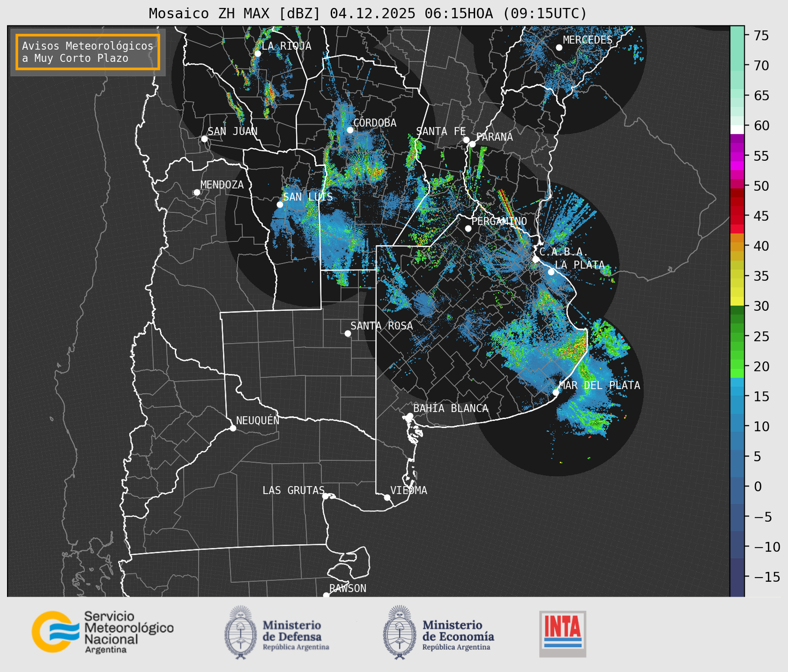This screenshot has width=788, height=672.
Task: Select the VIEDMA city marker
Action: (387, 497)
